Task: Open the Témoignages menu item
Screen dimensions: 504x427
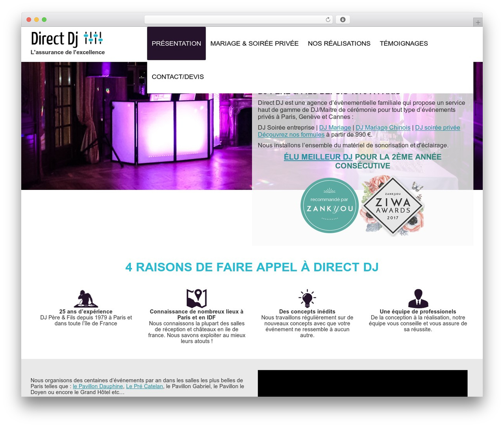Action: [x=404, y=43]
